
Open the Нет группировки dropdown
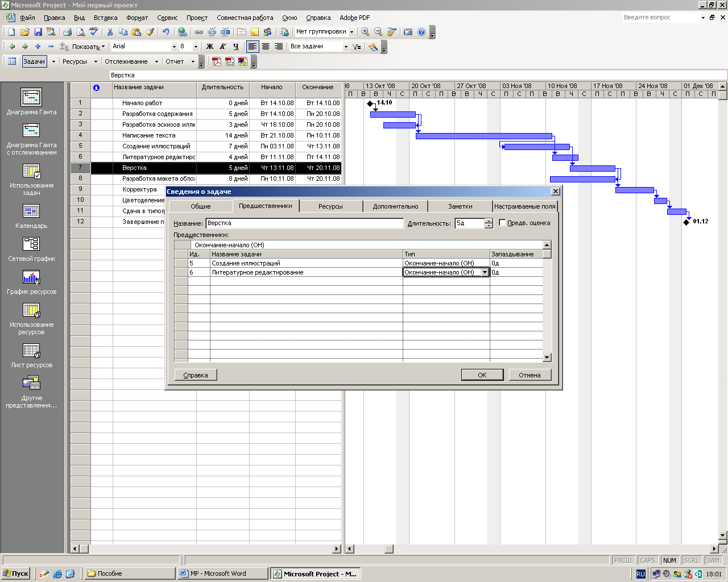coord(351,32)
